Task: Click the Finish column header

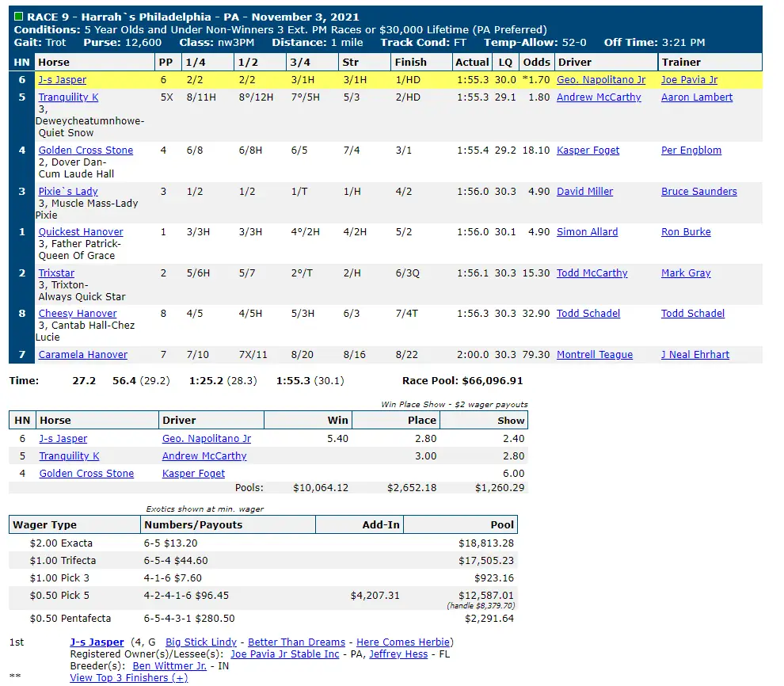Action: coord(421,62)
